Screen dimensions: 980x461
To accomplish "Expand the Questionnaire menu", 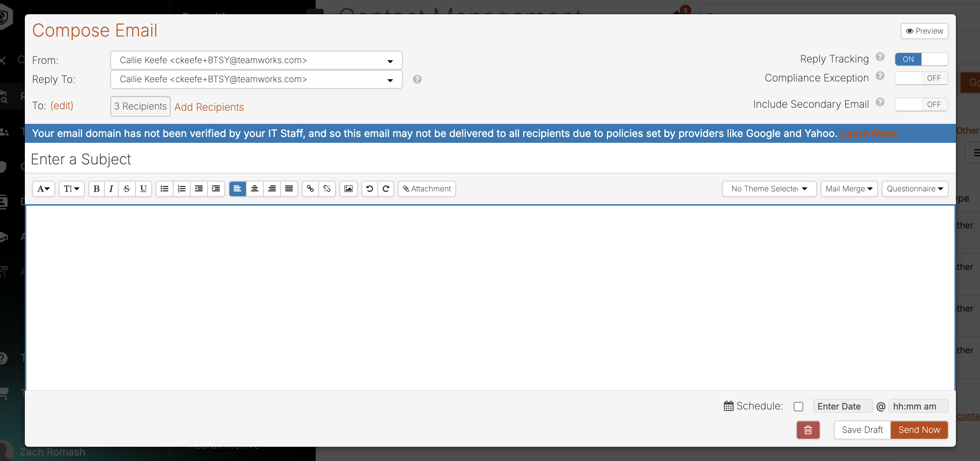I will [915, 188].
